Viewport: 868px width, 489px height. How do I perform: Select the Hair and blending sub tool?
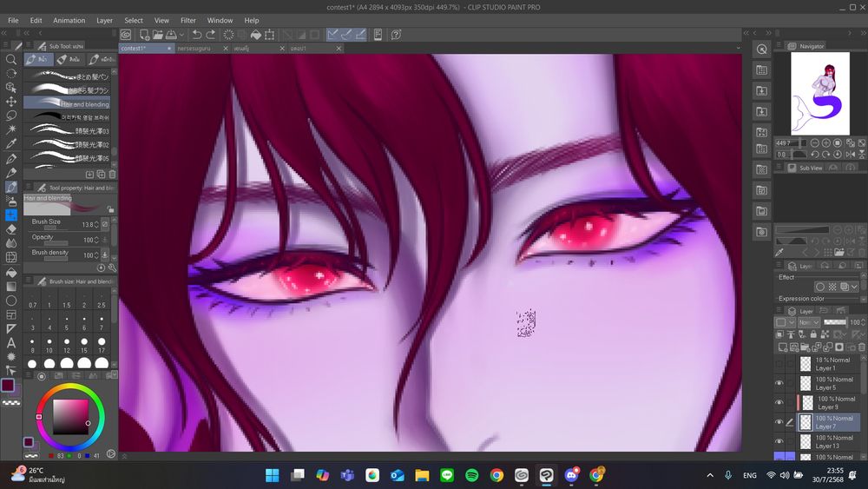[67, 103]
